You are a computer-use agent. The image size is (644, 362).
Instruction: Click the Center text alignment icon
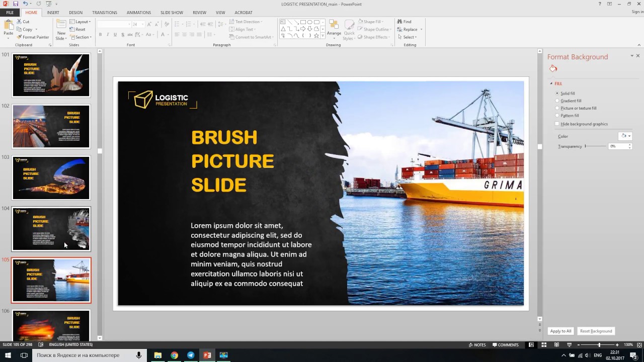pos(184,35)
